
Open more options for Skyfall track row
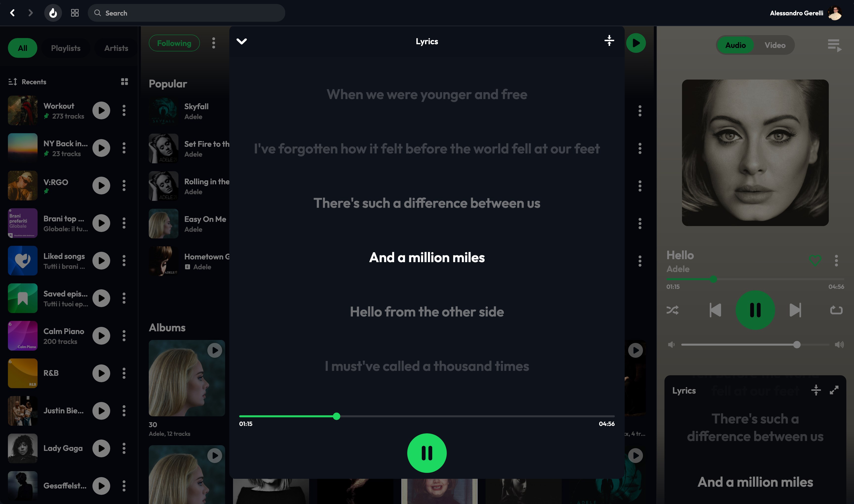640,111
